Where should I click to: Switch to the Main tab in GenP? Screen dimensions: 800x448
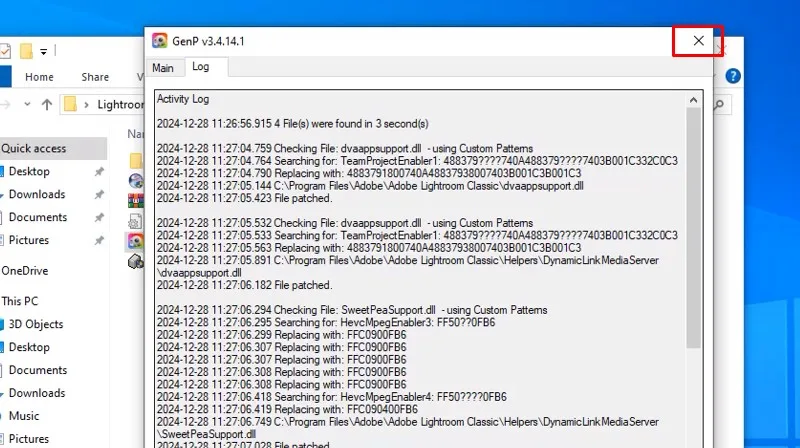coord(163,68)
